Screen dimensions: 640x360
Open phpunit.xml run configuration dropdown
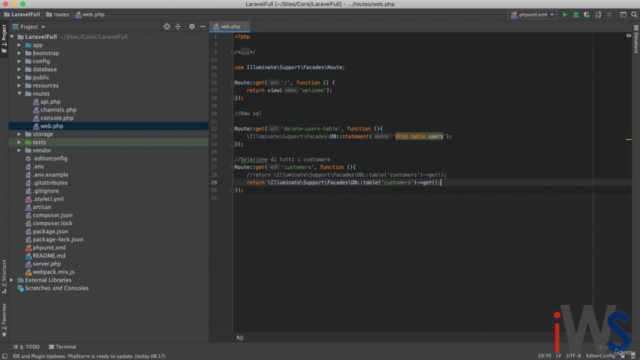tap(533, 15)
